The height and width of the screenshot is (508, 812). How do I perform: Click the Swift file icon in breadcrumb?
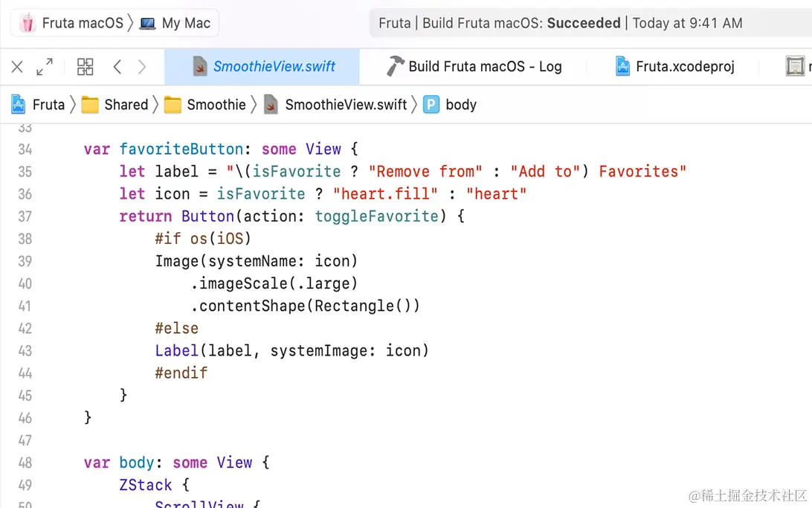coord(271,105)
